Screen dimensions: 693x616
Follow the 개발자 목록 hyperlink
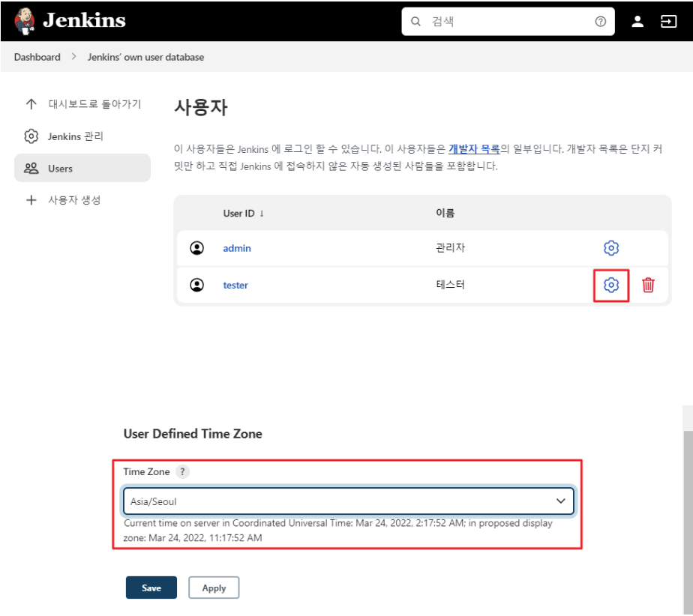coord(474,149)
